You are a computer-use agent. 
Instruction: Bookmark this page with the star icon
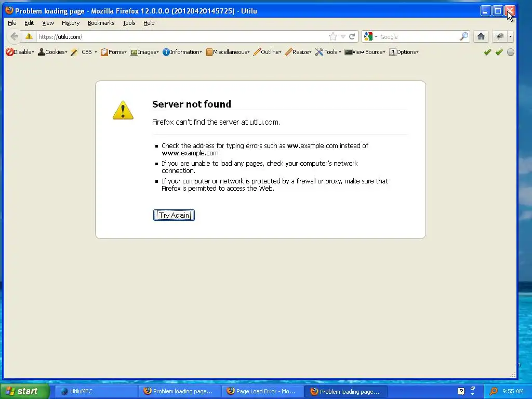coord(333,37)
